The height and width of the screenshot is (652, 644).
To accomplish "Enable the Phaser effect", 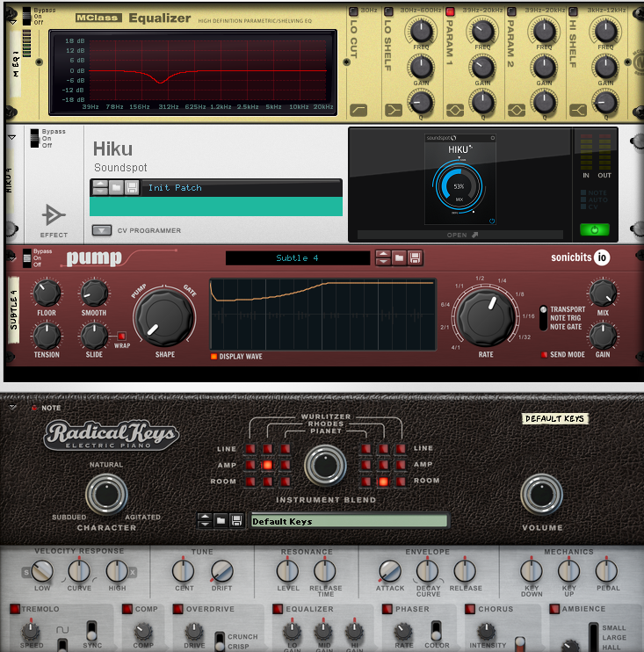I will click(x=387, y=609).
